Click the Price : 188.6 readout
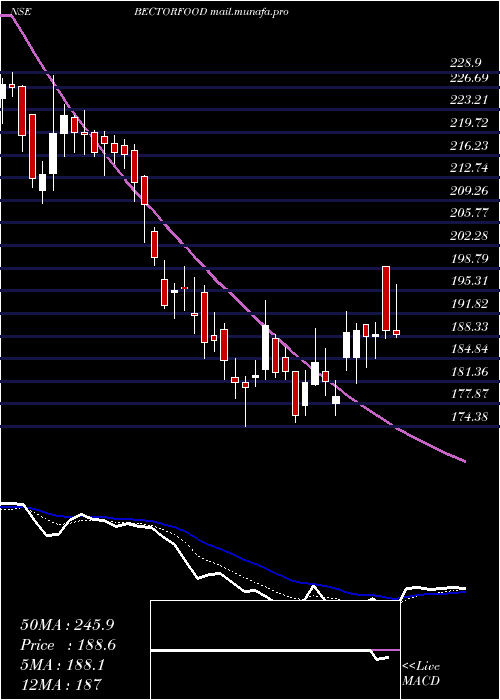This screenshot has height=700, width=500. click(68, 645)
